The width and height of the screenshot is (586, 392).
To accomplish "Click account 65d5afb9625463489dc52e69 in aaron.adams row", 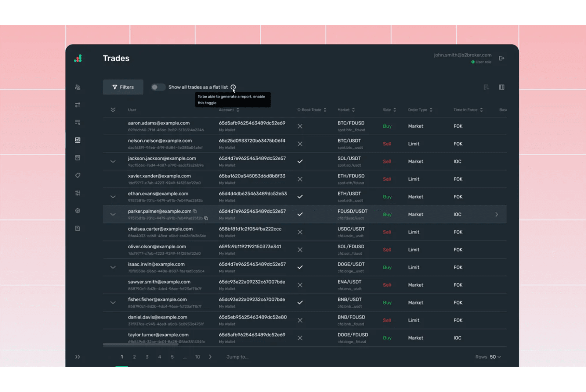I will click(x=252, y=123).
